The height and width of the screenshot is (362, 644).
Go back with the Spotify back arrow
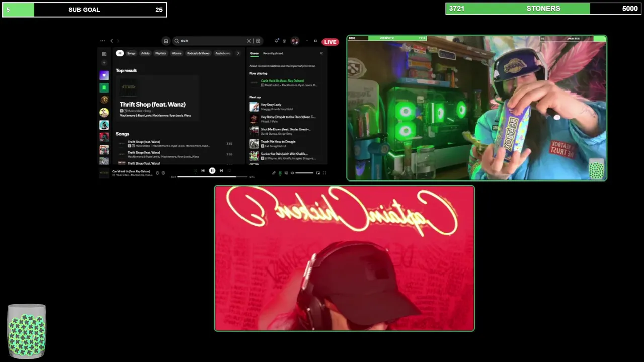pyautogui.click(x=112, y=41)
